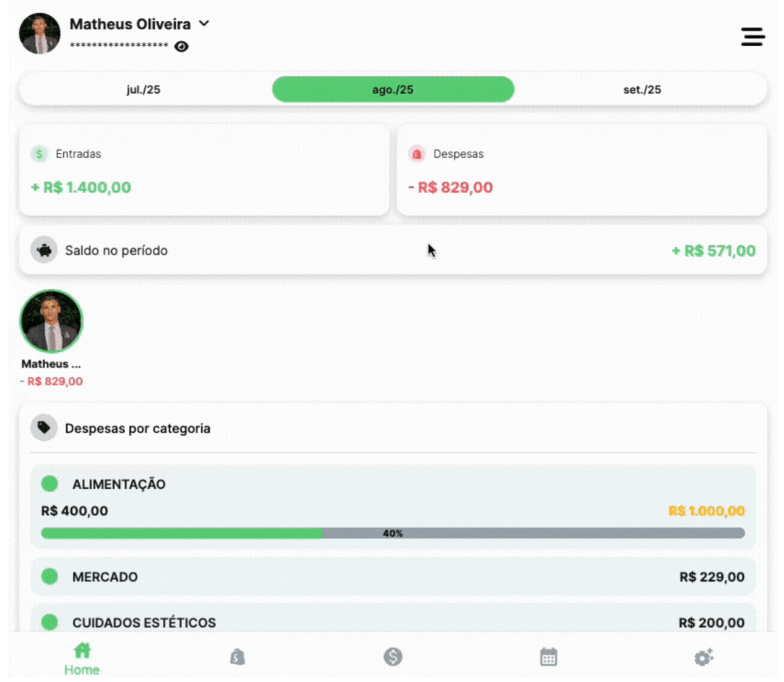Viewport: 784px width, 682px height.
Task: Open expenses bag icon in bottom nav
Action: (x=237, y=657)
